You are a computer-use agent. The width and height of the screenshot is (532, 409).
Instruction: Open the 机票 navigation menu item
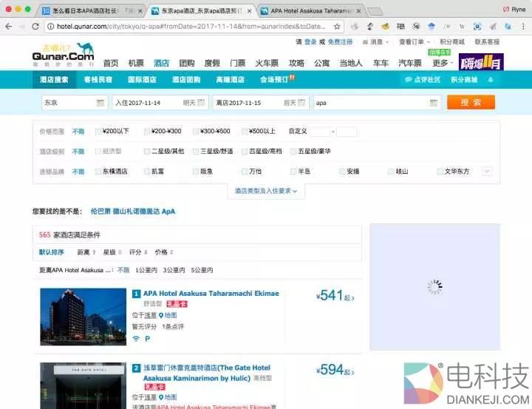click(x=136, y=63)
